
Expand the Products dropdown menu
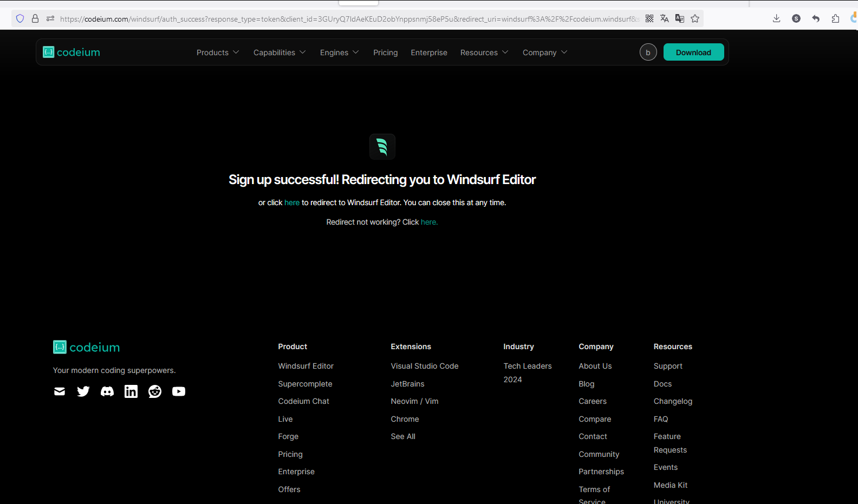(217, 53)
